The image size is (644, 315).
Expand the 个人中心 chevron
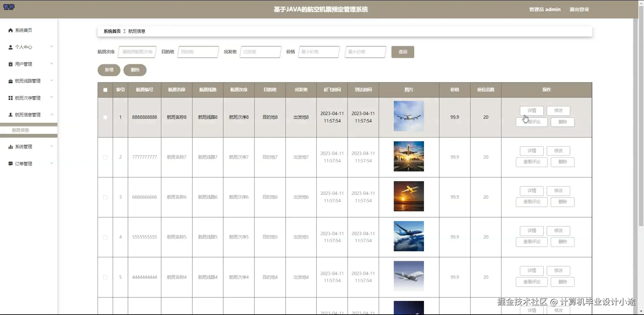click(x=51, y=47)
